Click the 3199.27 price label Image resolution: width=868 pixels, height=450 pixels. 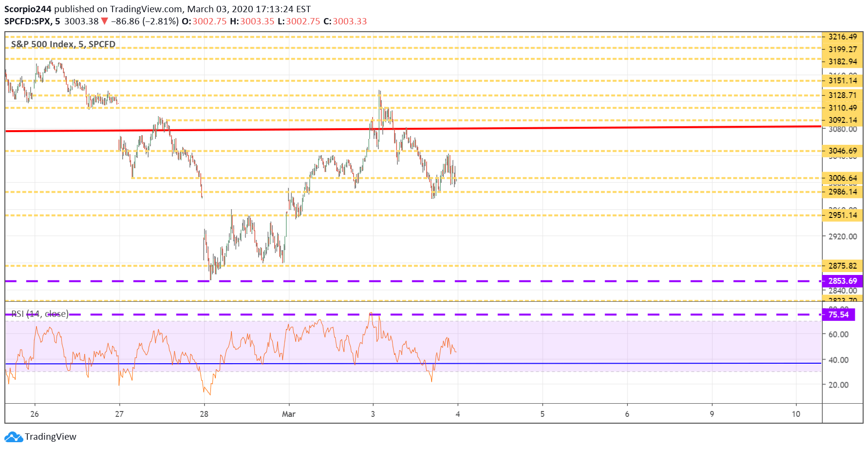coord(843,49)
